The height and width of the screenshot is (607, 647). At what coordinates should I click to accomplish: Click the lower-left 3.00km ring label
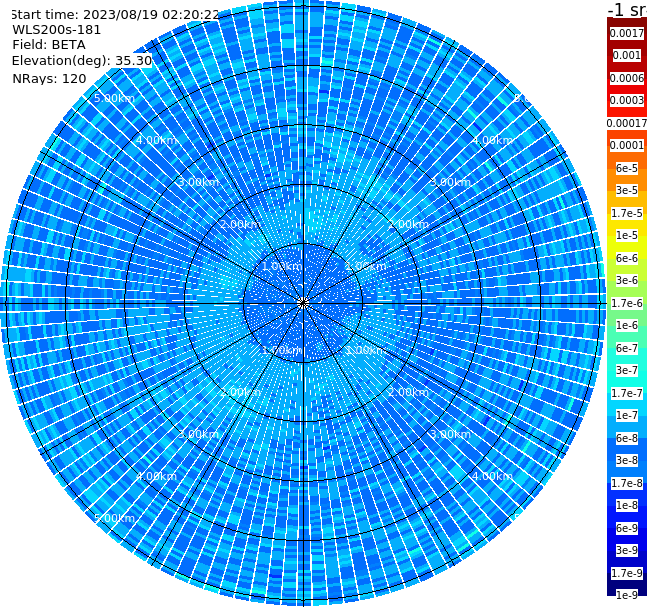click(x=198, y=434)
